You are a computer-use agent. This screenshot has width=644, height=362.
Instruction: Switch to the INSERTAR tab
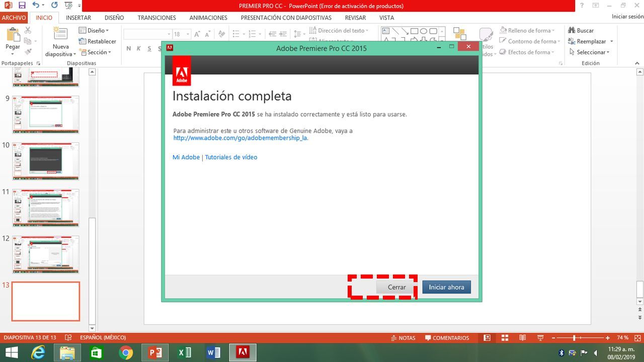point(78,18)
